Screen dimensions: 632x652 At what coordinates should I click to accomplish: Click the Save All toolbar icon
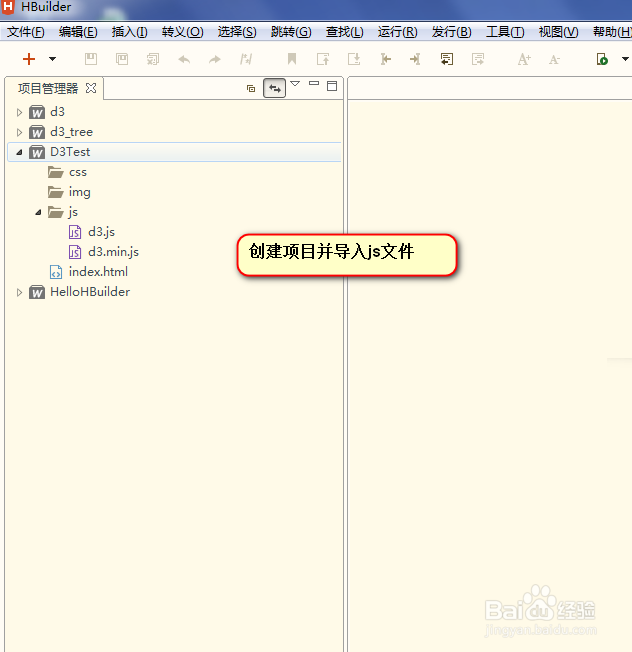point(153,59)
